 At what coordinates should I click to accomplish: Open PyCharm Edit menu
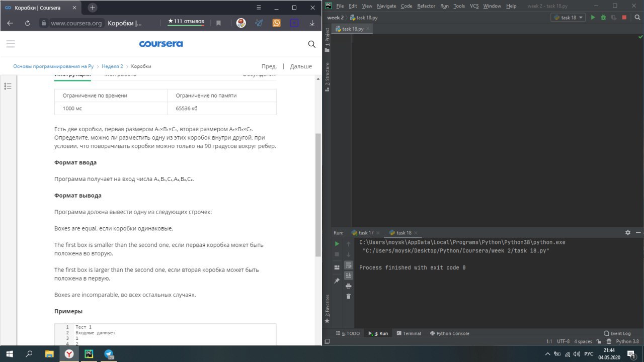click(x=353, y=6)
